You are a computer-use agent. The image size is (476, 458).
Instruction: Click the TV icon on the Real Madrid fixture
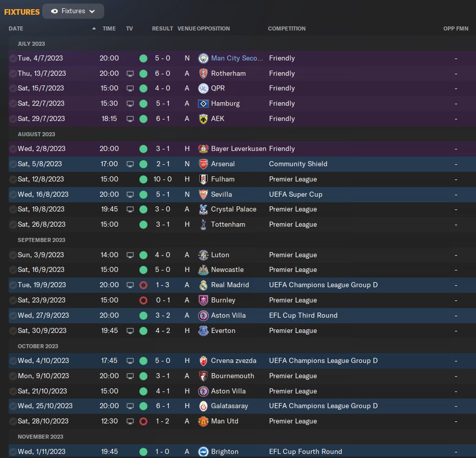point(130,285)
